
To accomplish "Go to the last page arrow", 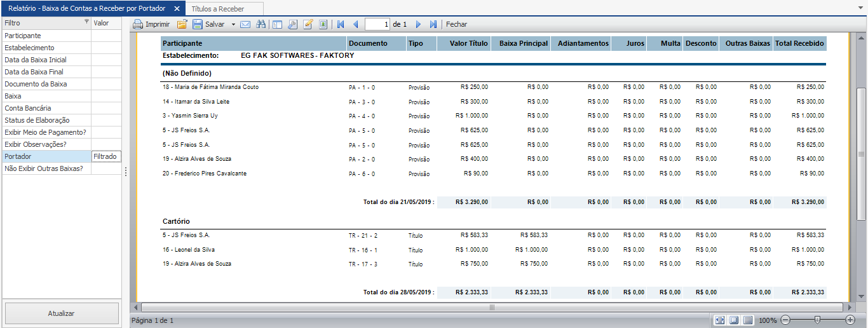I will pos(433,24).
